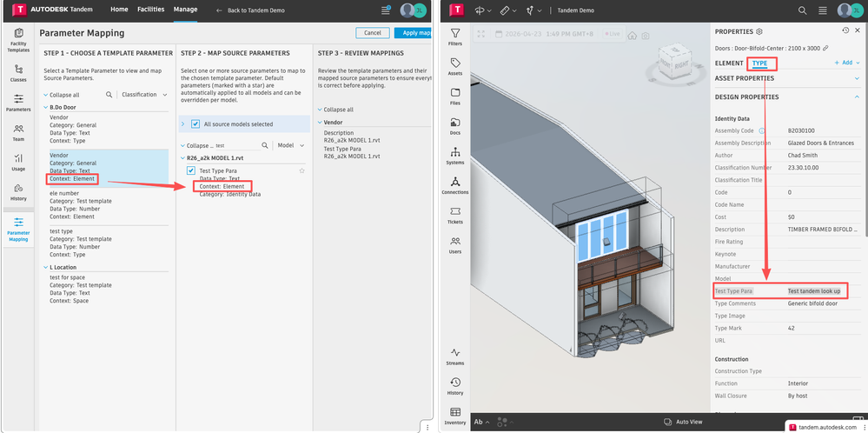Open the Usage chart icon
This screenshot has width=868, height=433.
click(x=18, y=163)
